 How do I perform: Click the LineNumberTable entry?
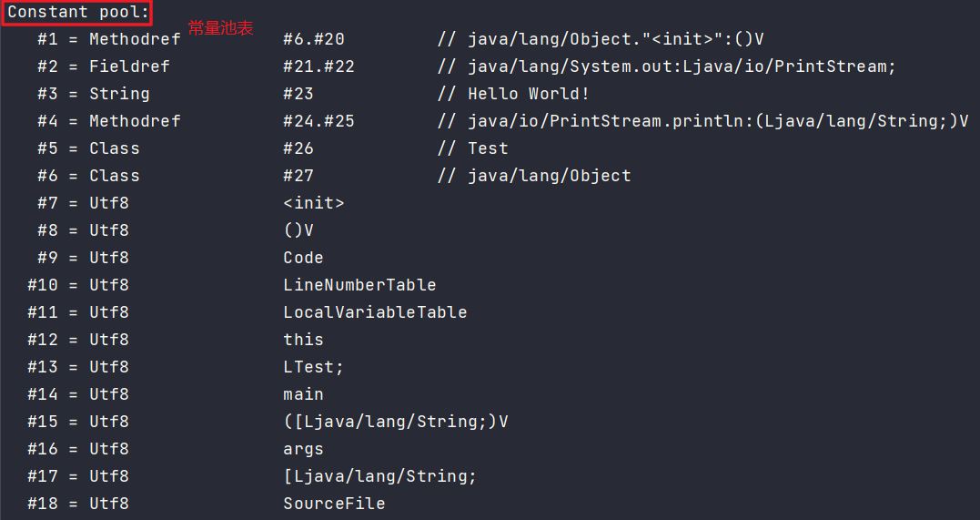(359, 285)
